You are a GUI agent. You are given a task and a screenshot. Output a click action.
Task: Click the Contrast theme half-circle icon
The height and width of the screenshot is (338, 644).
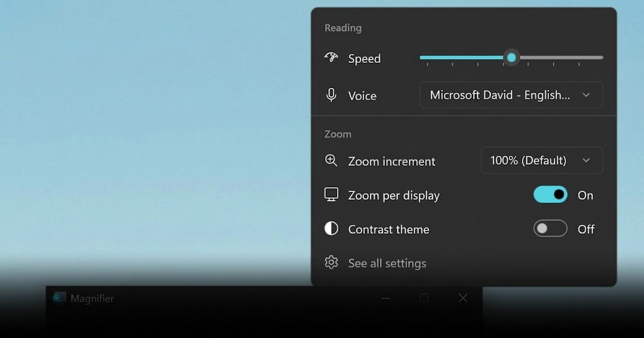(331, 229)
